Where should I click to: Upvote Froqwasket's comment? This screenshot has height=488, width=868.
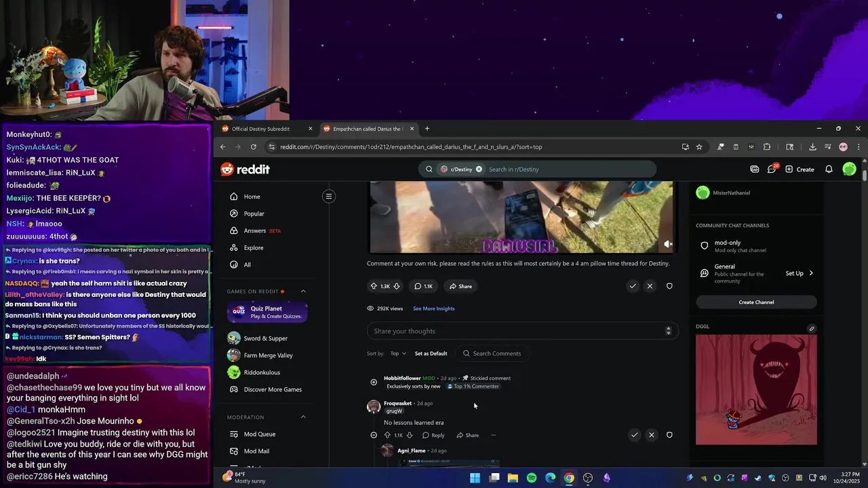point(387,435)
